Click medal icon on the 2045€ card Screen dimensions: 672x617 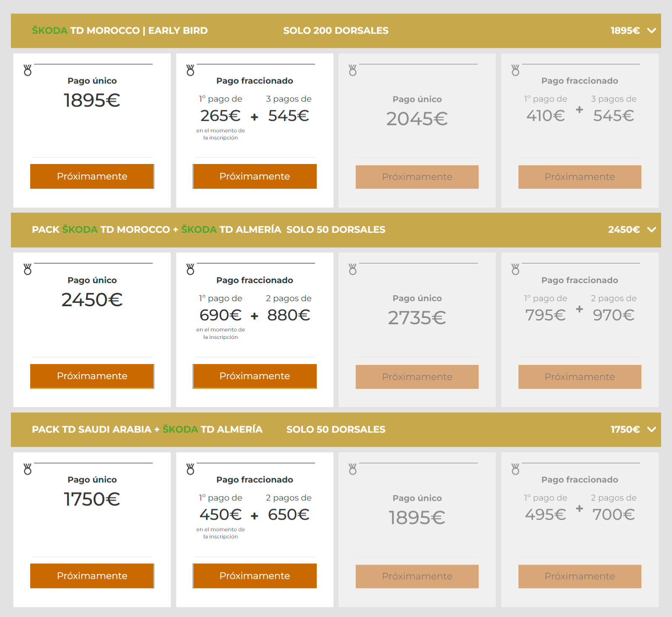coord(353,70)
